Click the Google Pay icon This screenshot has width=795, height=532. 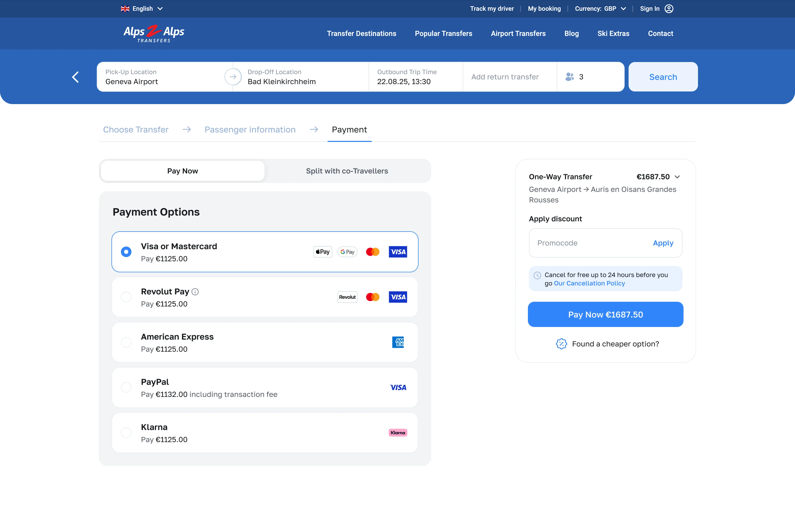[347, 252]
